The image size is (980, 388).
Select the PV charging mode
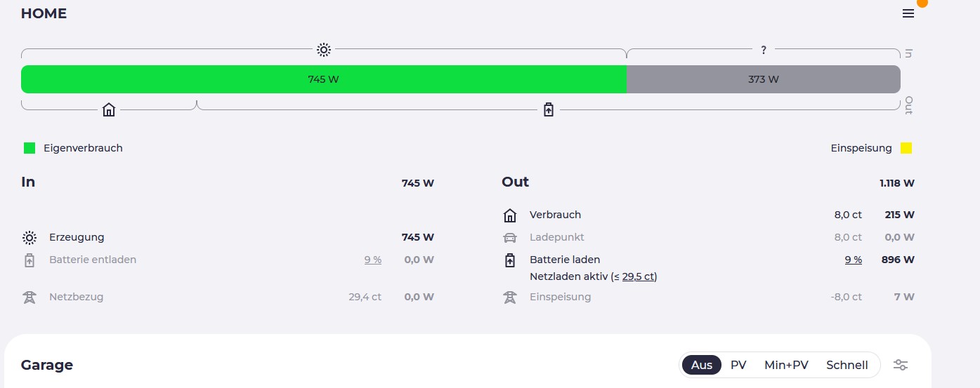[738, 365]
